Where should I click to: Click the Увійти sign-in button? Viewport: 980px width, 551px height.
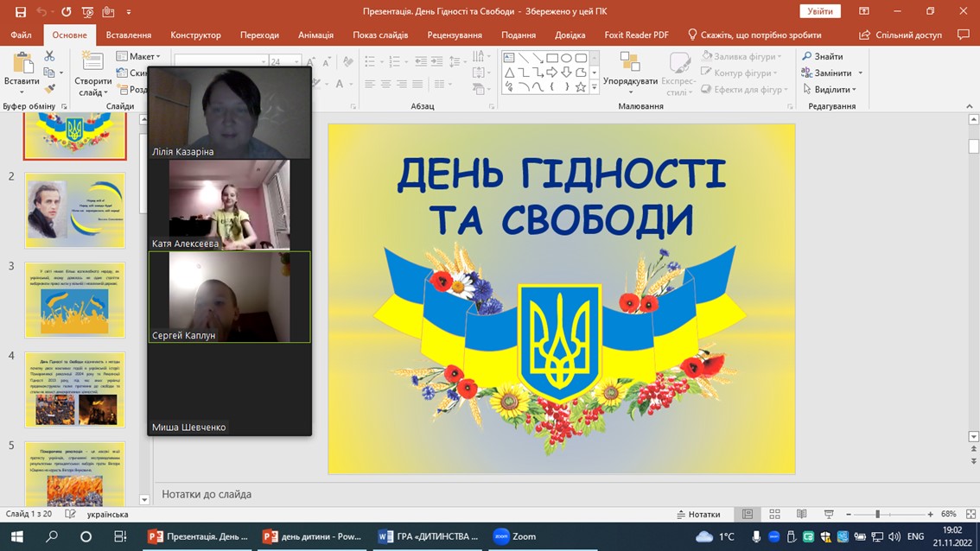820,11
